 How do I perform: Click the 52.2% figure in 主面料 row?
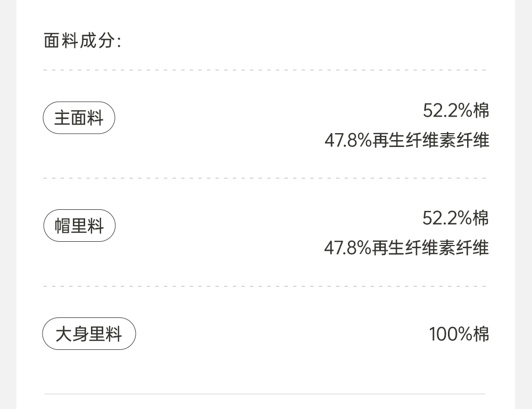pyautogui.click(x=447, y=110)
